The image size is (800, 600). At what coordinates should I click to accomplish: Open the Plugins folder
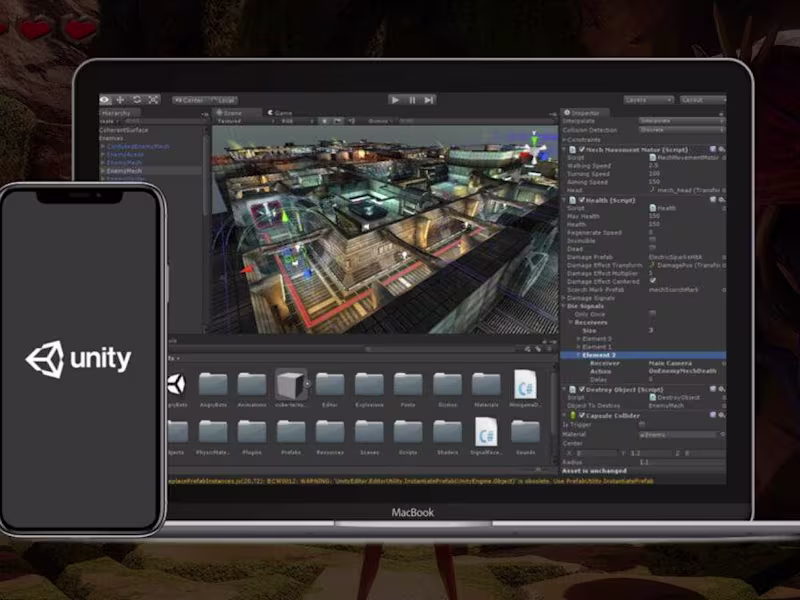tap(252, 433)
